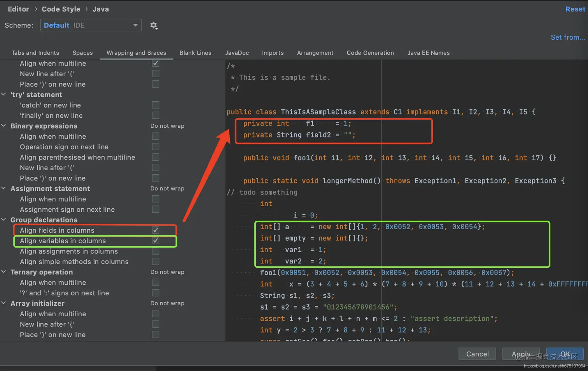This screenshot has width=588, height=371.
Task: Uncheck Align fields in columns
Action: (156, 230)
